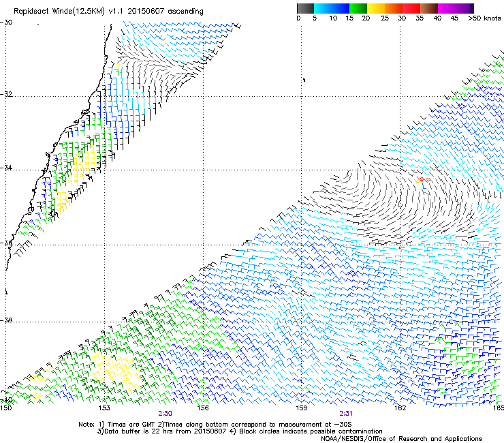Click the "35" legend scale label
The width and height of the screenshot is (504, 443).
(420, 18)
